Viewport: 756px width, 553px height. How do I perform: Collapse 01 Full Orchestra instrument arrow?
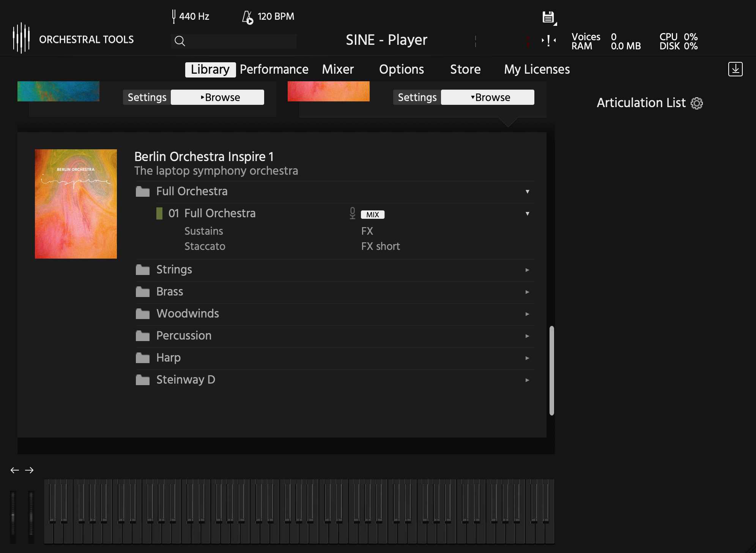point(527,213)
